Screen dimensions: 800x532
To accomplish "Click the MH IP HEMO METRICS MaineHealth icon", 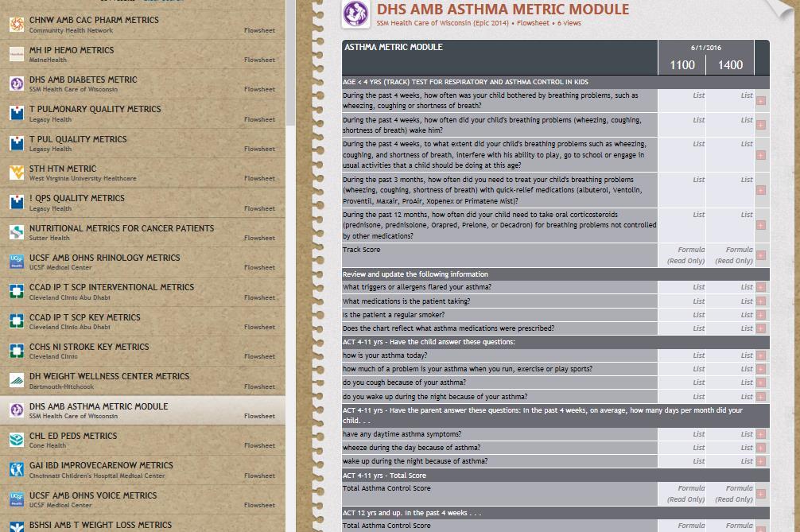I will tap(17, 53).
